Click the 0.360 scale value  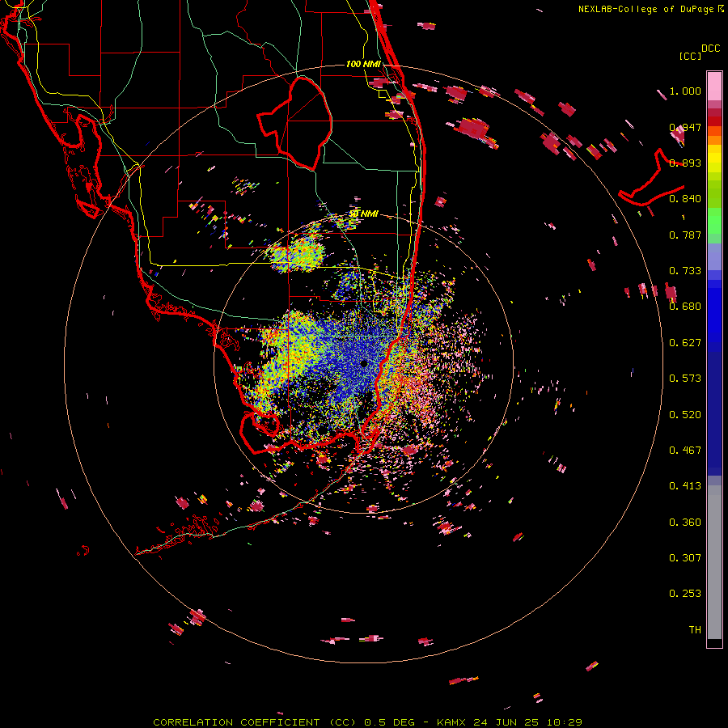tap(685, 523)
